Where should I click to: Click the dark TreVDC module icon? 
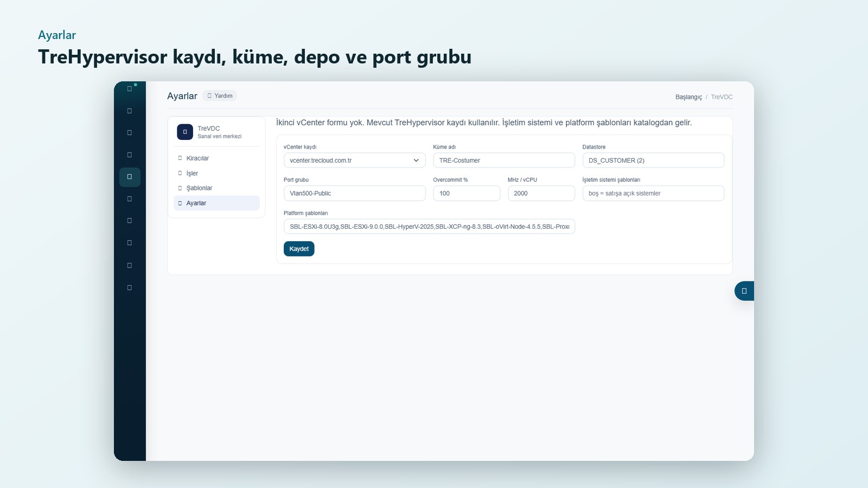(185, 132)
